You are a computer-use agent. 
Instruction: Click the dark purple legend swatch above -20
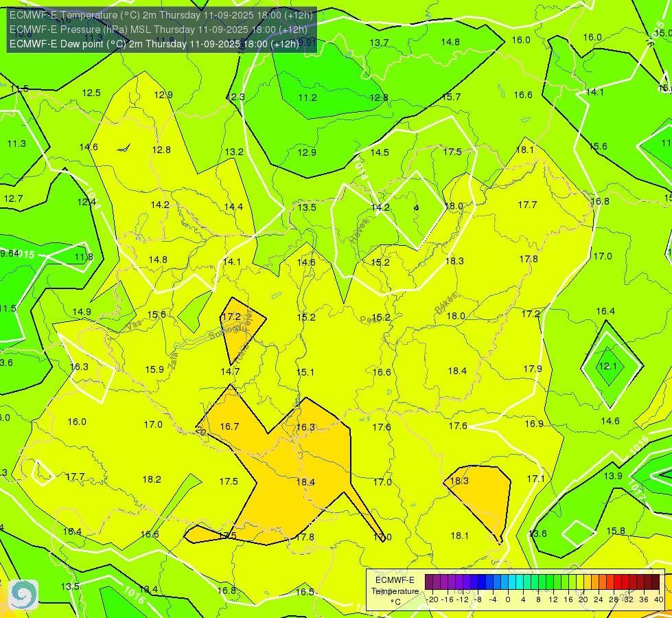[x=429, y=582]
